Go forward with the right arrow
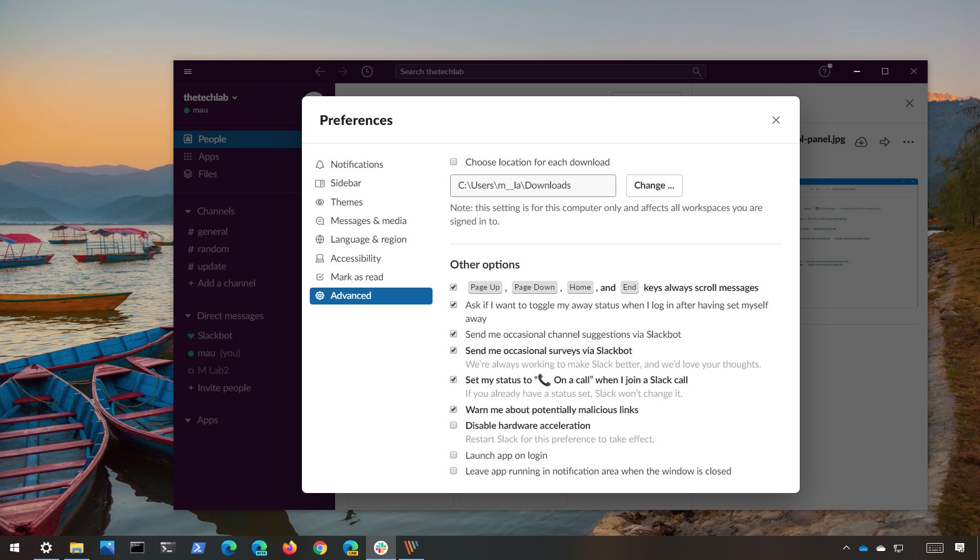Viewport: 980px width, 560px height. click(x=342, y=71)
